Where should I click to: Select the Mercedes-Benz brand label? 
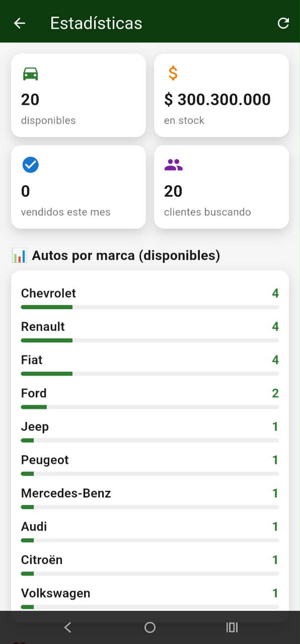click(x=66, y=493)
